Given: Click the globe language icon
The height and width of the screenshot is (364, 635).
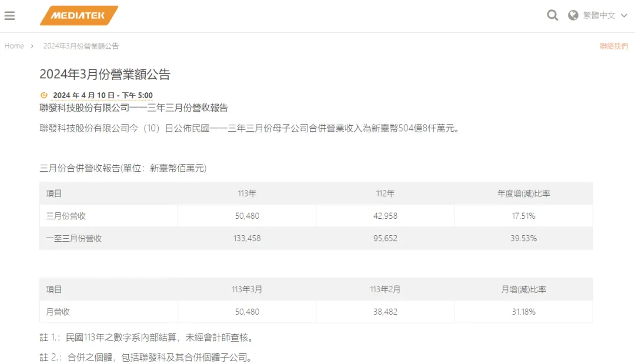Looking at the screenshot, I should coord(573,15).
